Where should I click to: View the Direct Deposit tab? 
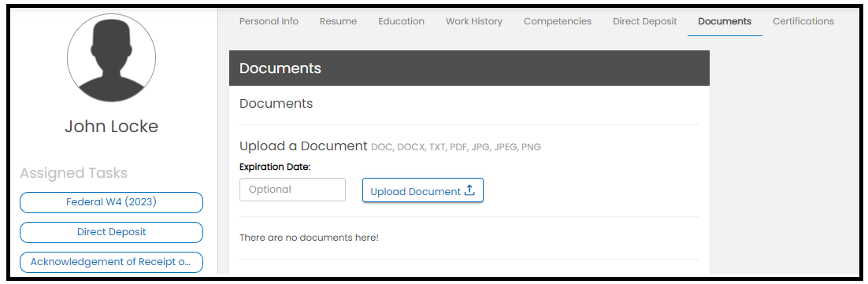click(x=645, y=21)
